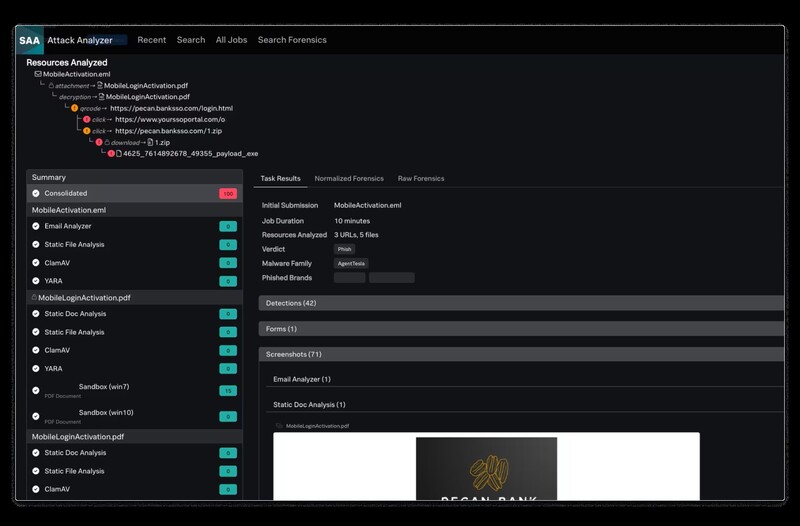
Task: Click the orange warning icon on the qrcode row
Action: click(74, 108)
